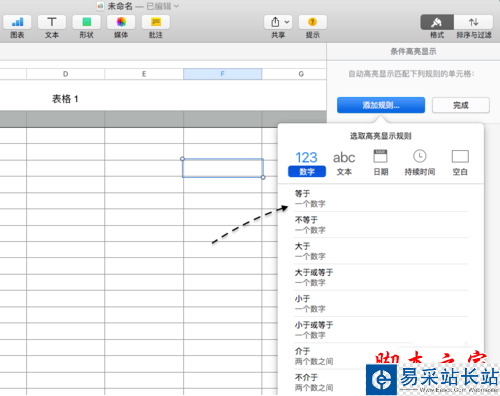The width and height of the screenshot is (500, 396).
Task: Choose the 介于 rule
Action: pos(381,356)
